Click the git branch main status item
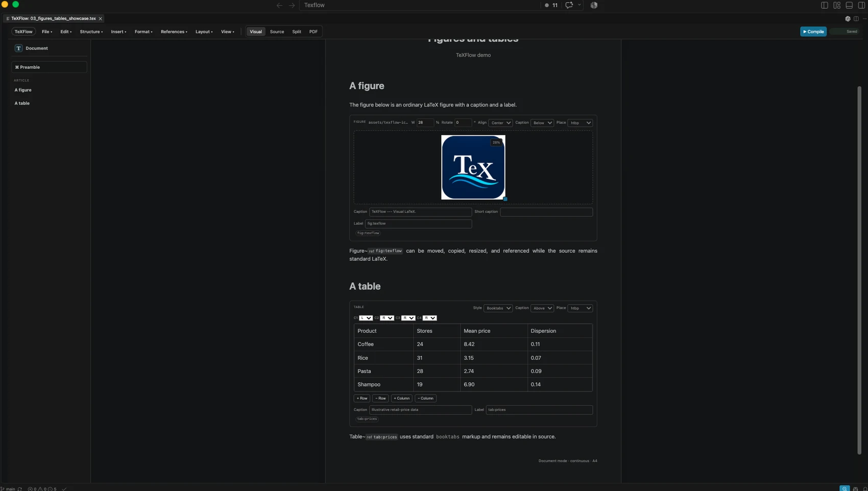Viewport: 868px width, 491px height. (x=8, y=488)
